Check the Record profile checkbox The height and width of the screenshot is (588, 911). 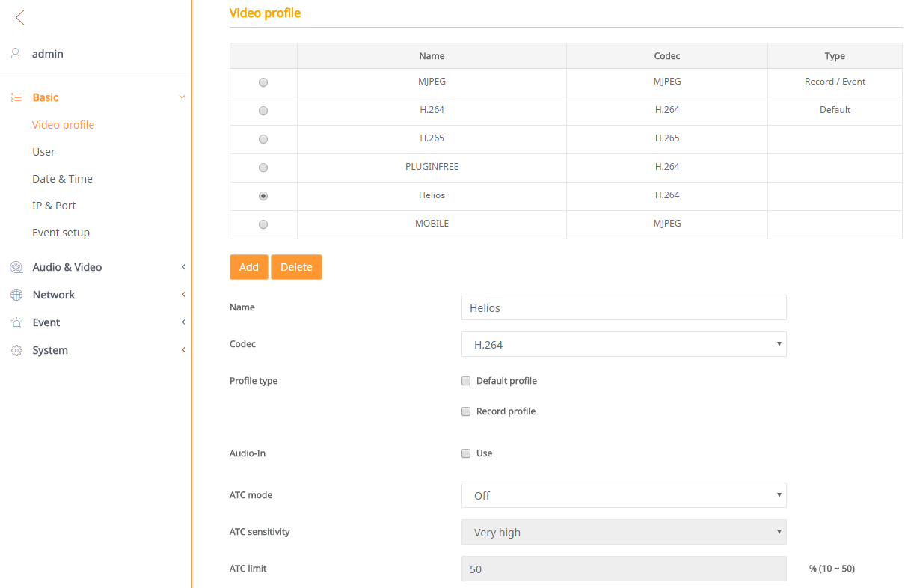[x=466, y=411]
